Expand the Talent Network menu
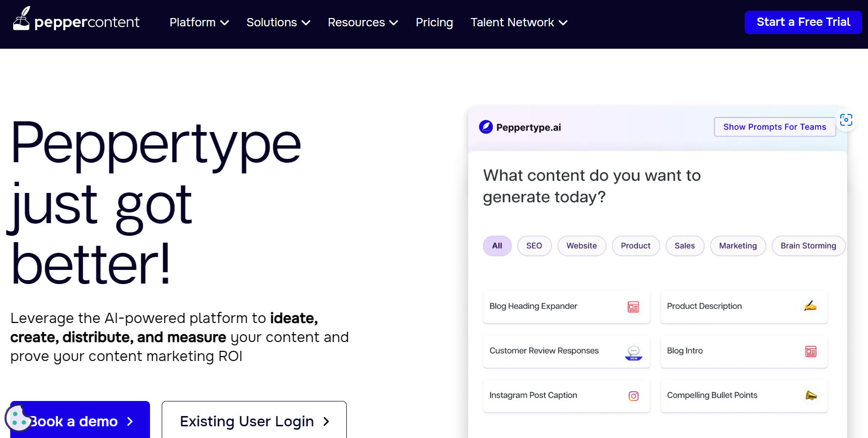This screenshot has height=438, width=868. point(519,22)
